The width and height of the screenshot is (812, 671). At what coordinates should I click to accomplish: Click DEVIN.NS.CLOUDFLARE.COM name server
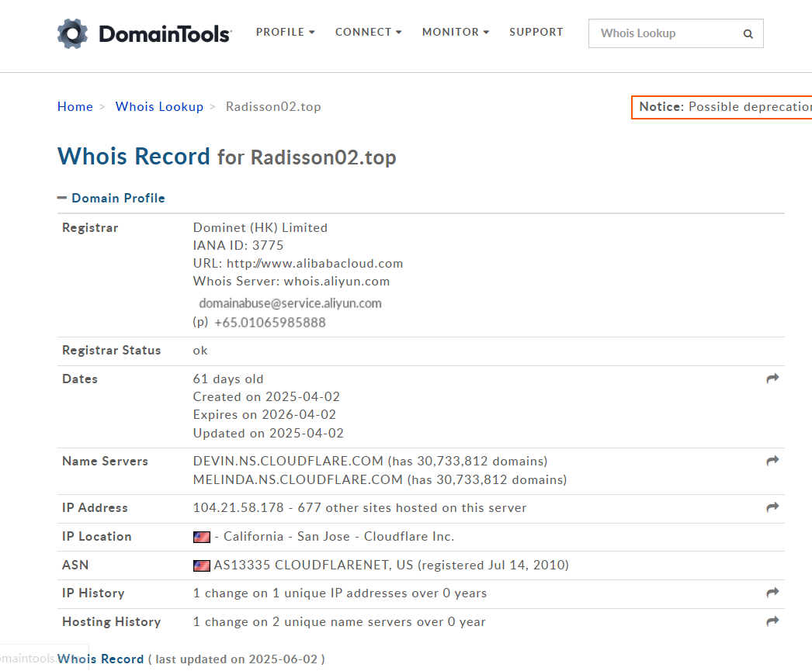point(289,461)
